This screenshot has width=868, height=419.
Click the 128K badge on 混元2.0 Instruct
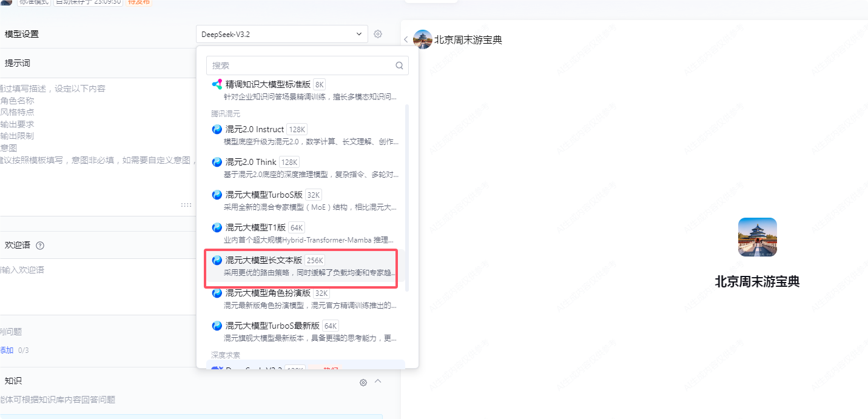pos(297,129)
